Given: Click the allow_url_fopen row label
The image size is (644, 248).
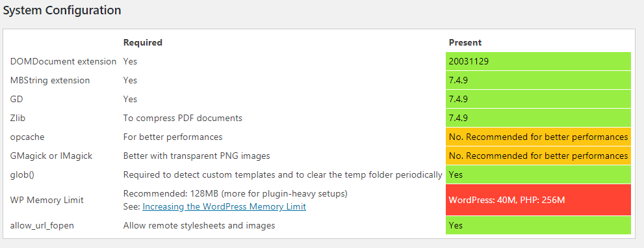Looking at the screenshot, I should tap(42, 225).
